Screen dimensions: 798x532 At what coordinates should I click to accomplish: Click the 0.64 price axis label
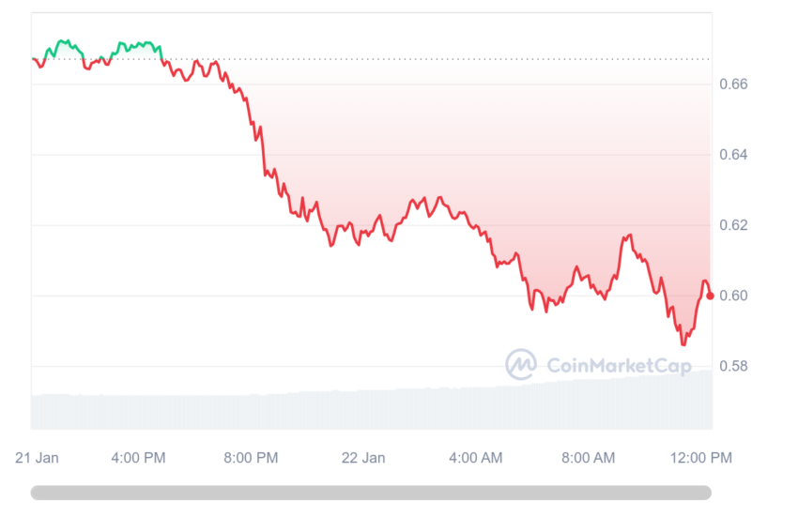coord(733,155)
